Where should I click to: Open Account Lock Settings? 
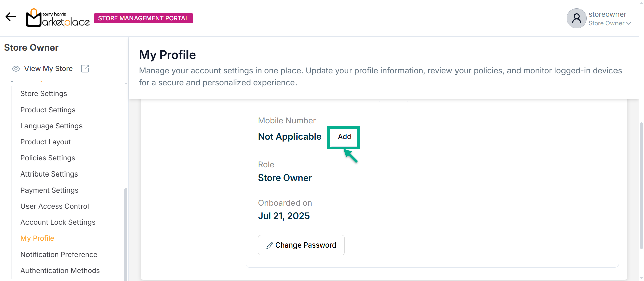[58, 222]
